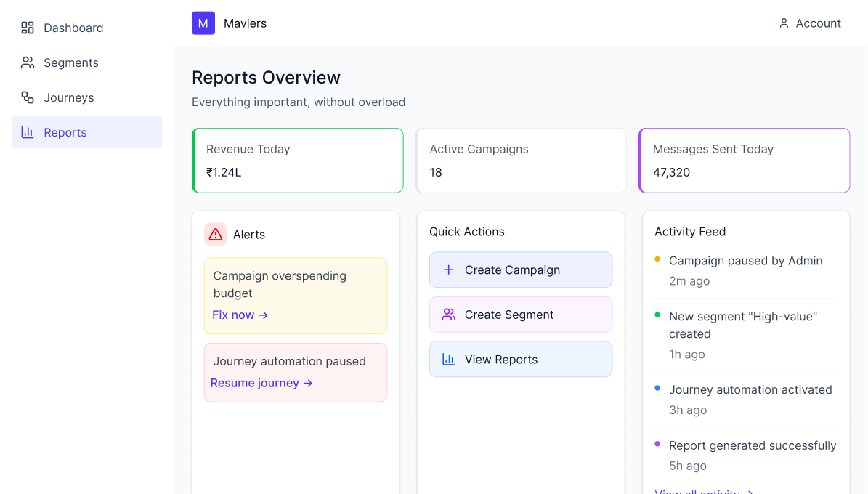Click the Create Campaign button
Screen dimensions: 868x494
pyautogui.click(x=521, y=270)
